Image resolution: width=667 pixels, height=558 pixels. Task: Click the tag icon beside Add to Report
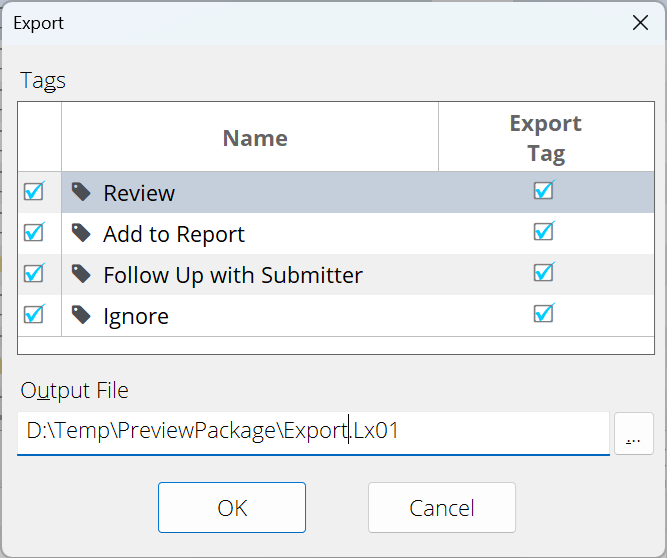coord(81,233)
